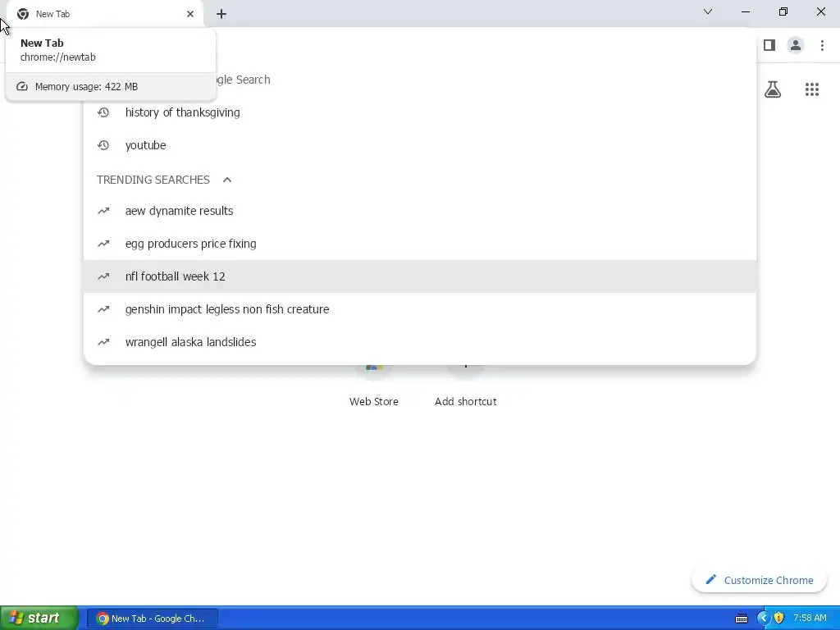Click trend icon beside 'egg producers price fixing'

click(x=103, y=244)
